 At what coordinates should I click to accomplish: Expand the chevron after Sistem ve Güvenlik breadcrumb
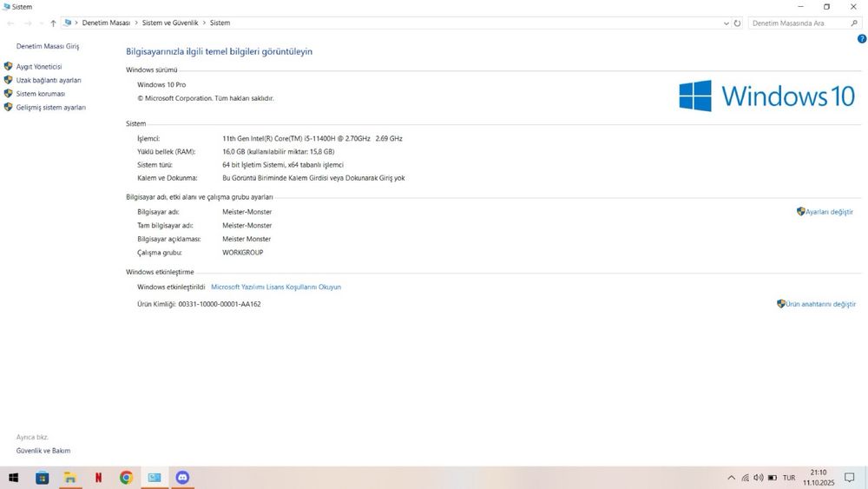click(x=204, y=23)
